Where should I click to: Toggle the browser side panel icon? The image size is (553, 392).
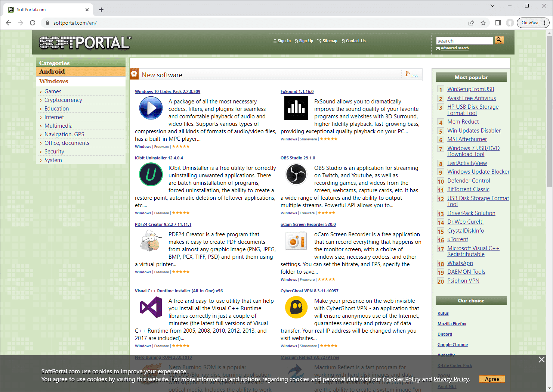coord(498,23)
